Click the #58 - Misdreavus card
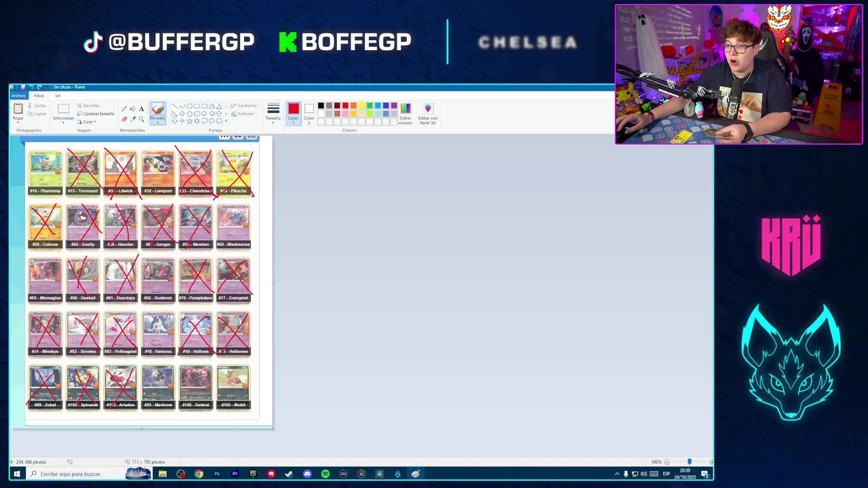Viewport: 868px width, 488px height. click(233, 226)
